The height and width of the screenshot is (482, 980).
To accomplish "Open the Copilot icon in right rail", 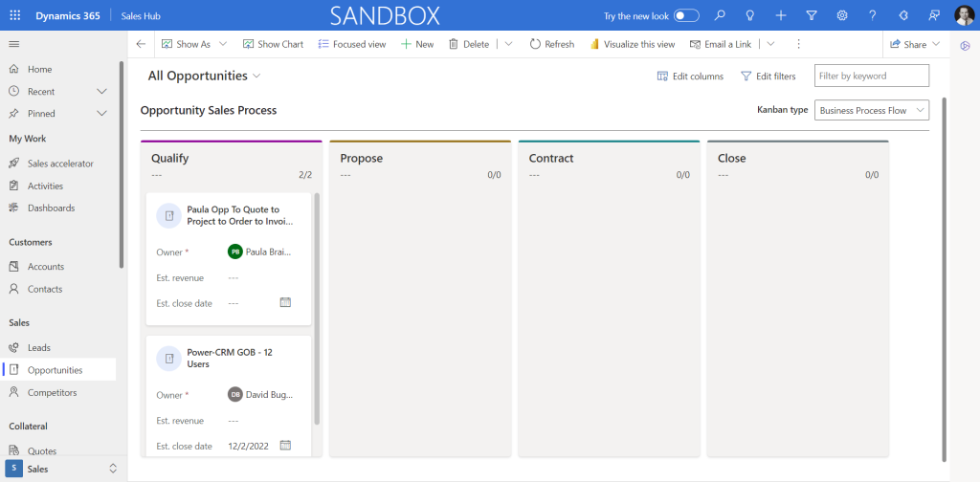I will click(x=965, y=45).
